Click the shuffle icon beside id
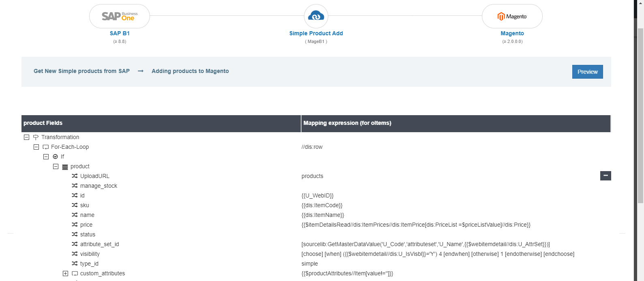 [x=75, y=195]
